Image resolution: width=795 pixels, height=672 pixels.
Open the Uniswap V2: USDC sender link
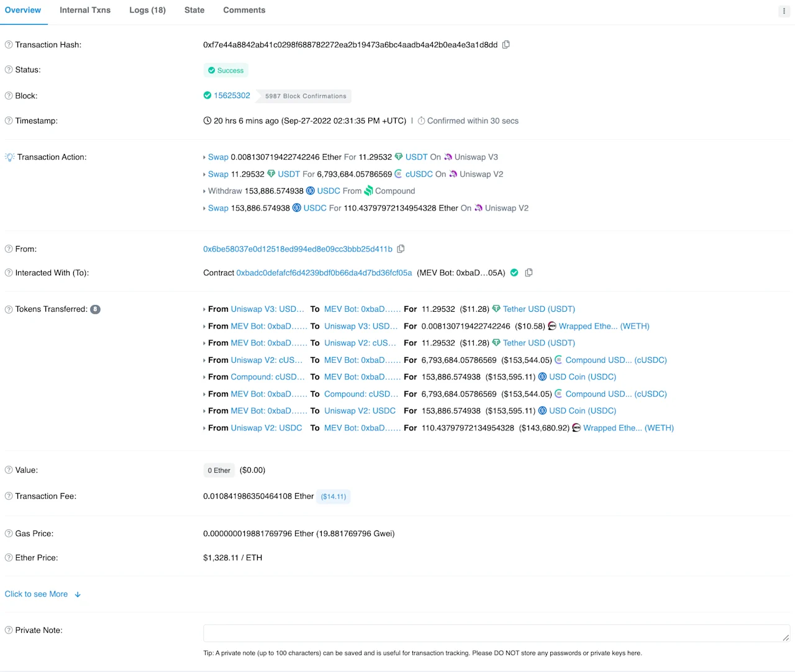[x=266, y=428]
